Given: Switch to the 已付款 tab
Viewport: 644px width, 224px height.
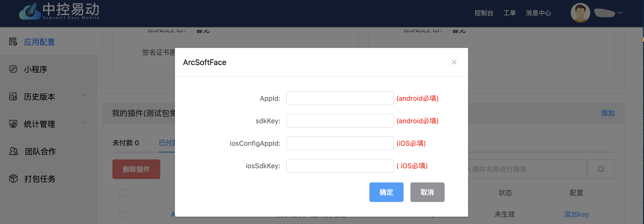Looking at the screenshot, I should [x=167, y=143].
